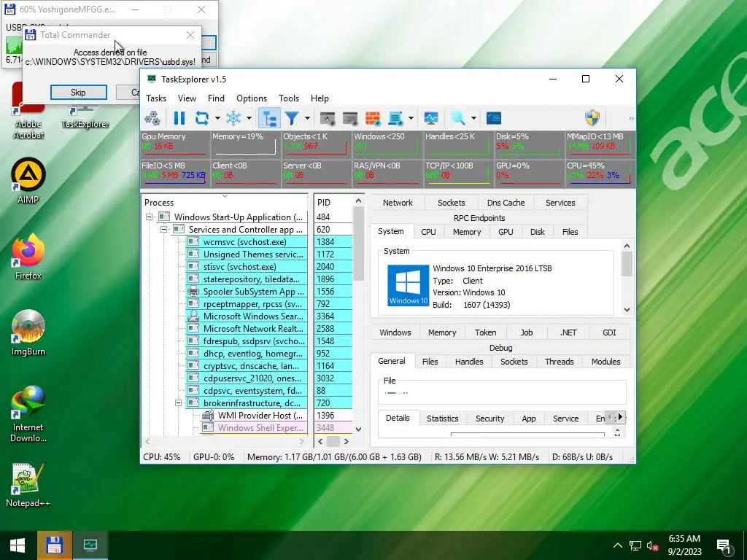Switch to the GPU tab
This screenshot has height=560, width=747.
(506, 232)
